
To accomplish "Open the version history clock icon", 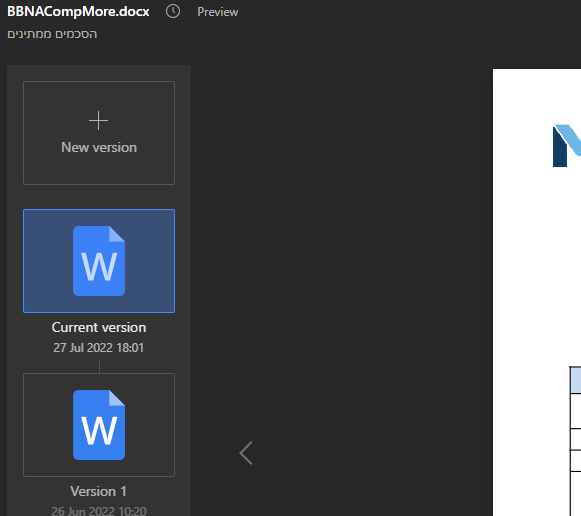I will [173, 11].
